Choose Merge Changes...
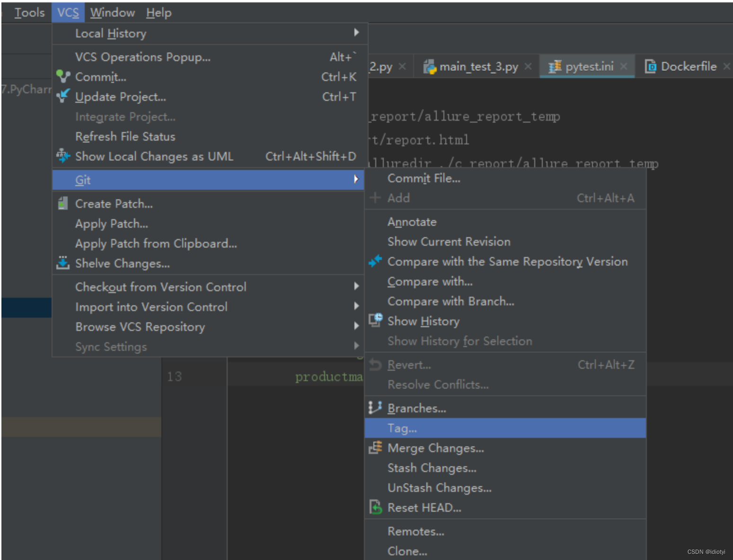Image resolution: width=733 pixels, height=560 pixels. click(x=505, y=448)
